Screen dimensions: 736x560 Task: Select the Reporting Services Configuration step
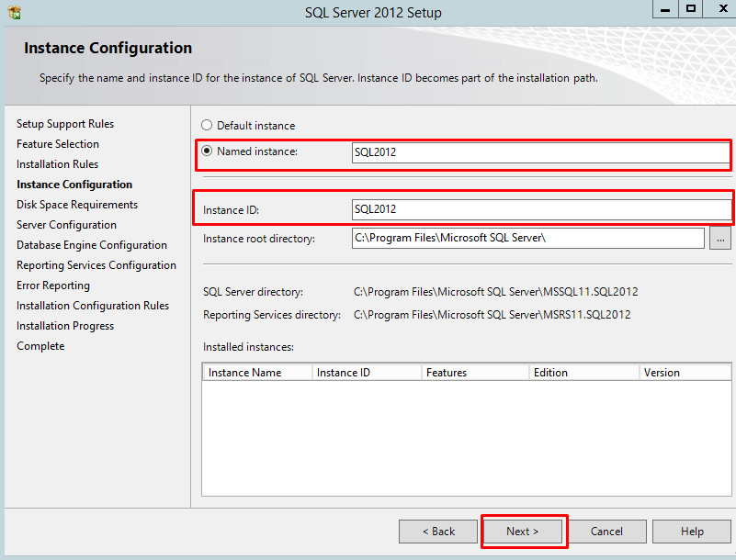click(96, 265)
